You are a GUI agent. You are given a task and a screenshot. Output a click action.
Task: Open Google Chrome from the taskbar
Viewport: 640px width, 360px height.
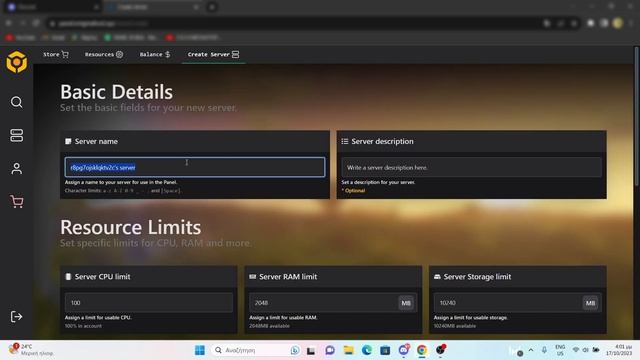pyautogui.click(x=422, y=350)
